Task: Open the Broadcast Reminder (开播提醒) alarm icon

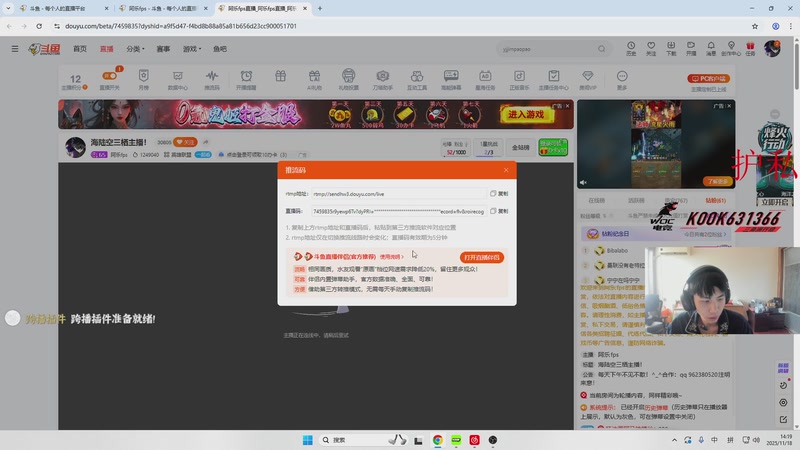Action: pos(246,80)
